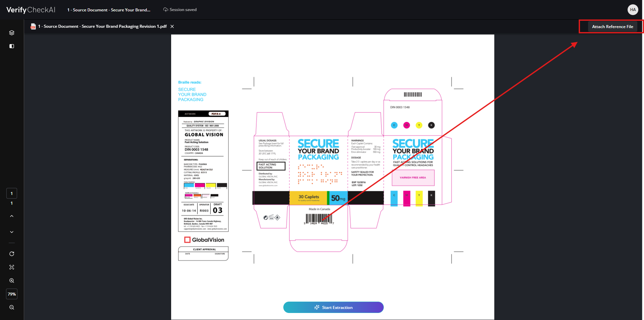Click the draft number "03" in the artwork panel
The image size is (644, 320).
point(218,210)
